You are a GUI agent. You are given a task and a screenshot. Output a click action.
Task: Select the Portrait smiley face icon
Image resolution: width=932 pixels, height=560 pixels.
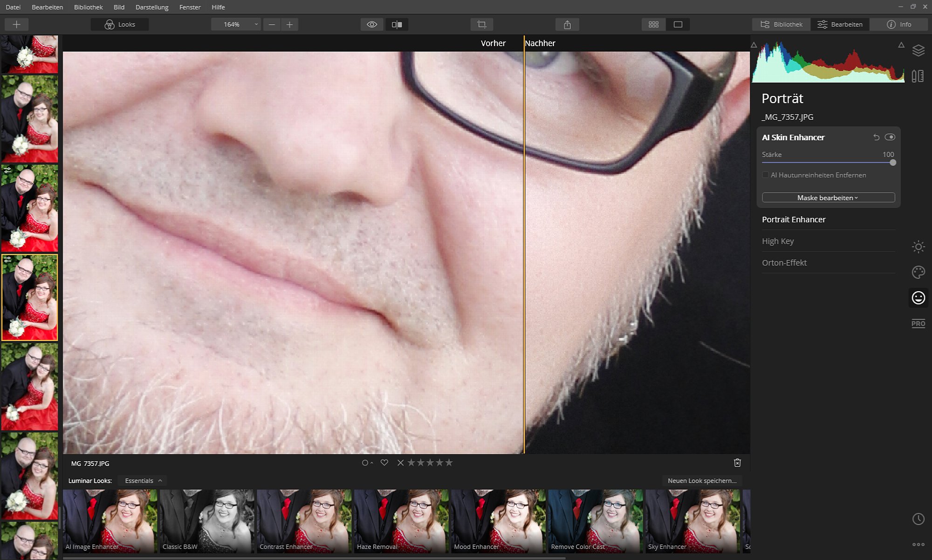tap(918, 298)
